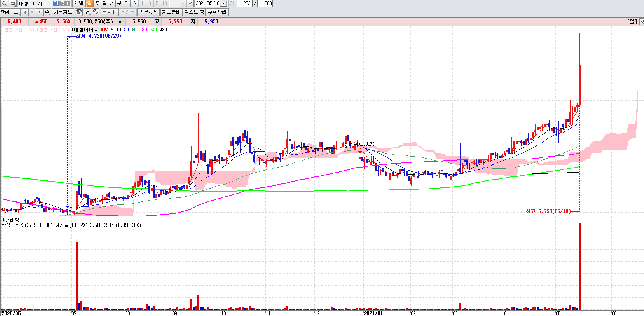Click the 7.56% change rate
This screenshot has width=644, height=316.
click(64, 22)
